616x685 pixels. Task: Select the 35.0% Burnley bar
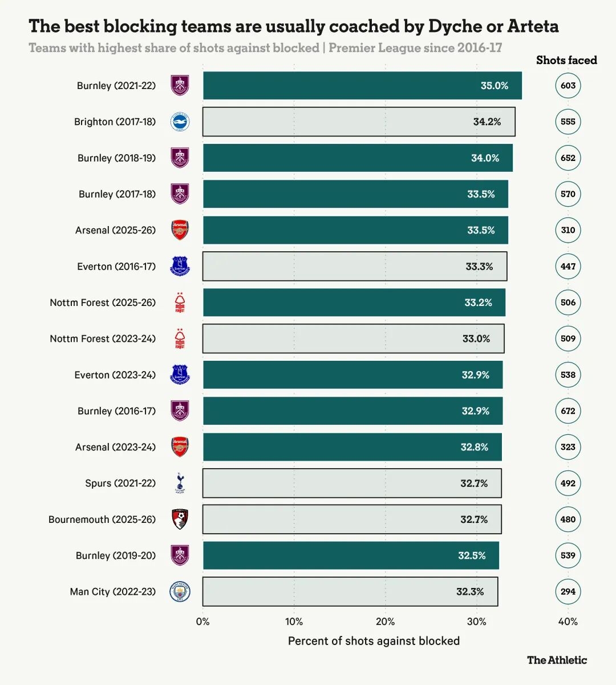tap(362, 86)
